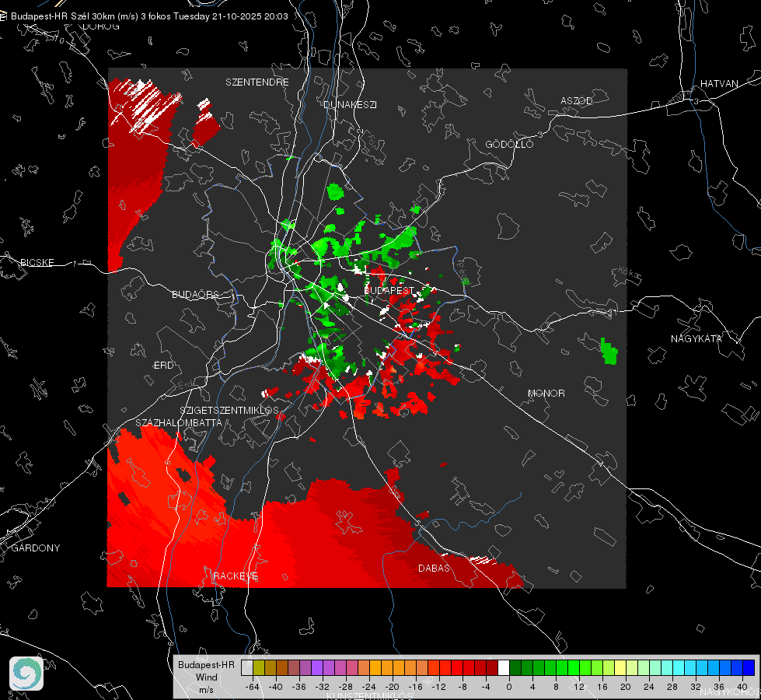
Task: Click the radar title text with timestamp
Action: (x=149, y=16)
